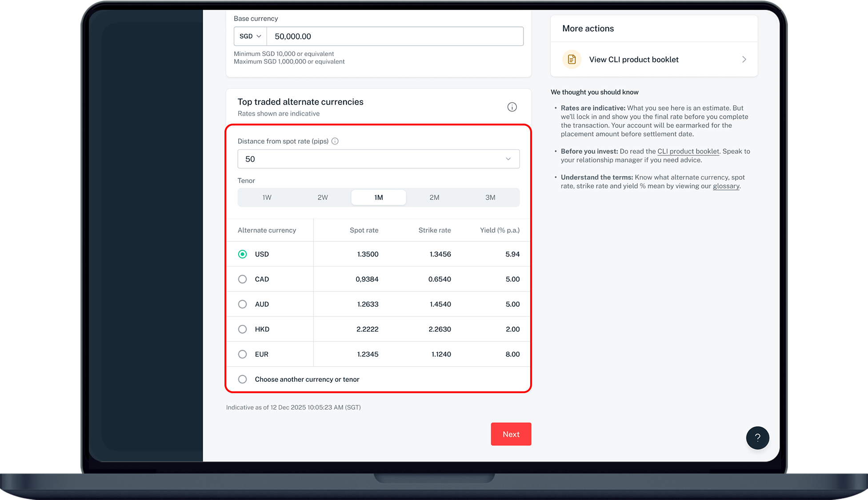
Task: Select EUR radio option
Action: 242,354
